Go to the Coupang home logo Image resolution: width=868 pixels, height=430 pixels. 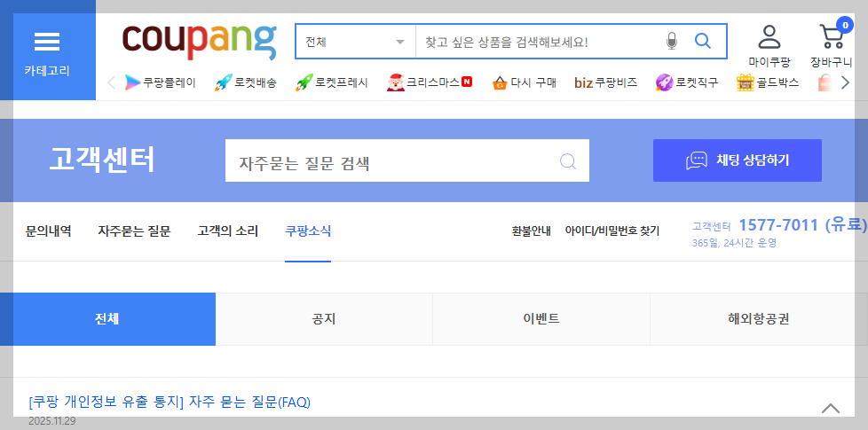pyautogui.click(x=200, y=41)
